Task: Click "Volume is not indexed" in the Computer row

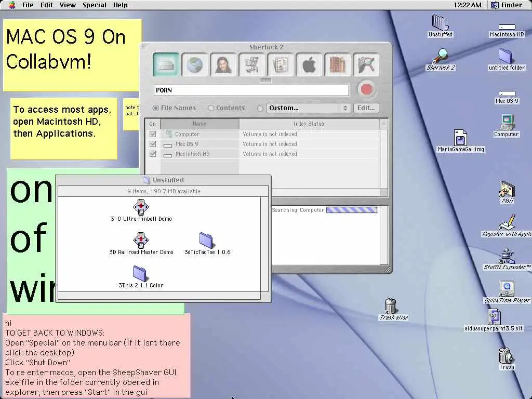Action: [x=270, y=134]
